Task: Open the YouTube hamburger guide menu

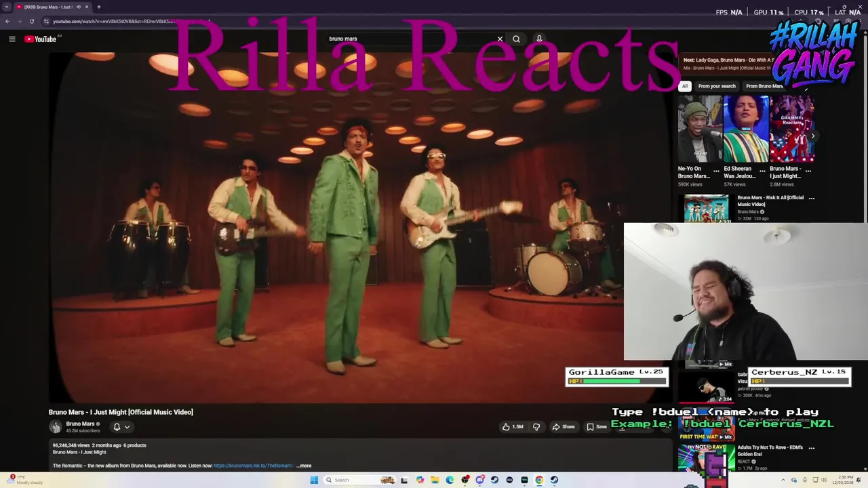Action: [x=12, y=39]
